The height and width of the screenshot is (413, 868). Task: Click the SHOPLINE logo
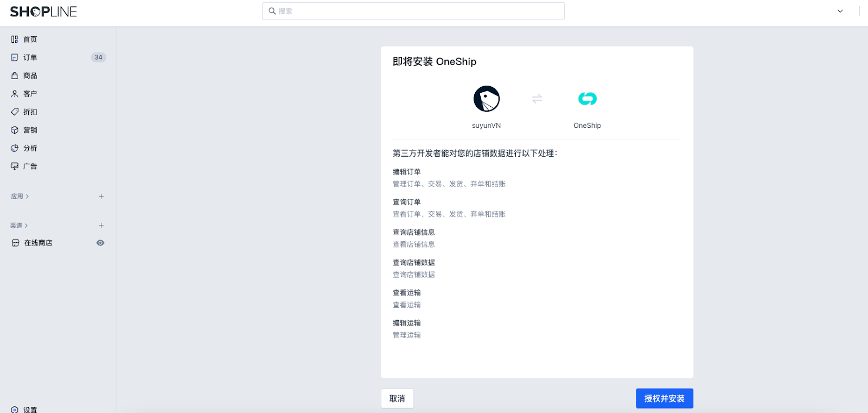click(43, 11)
